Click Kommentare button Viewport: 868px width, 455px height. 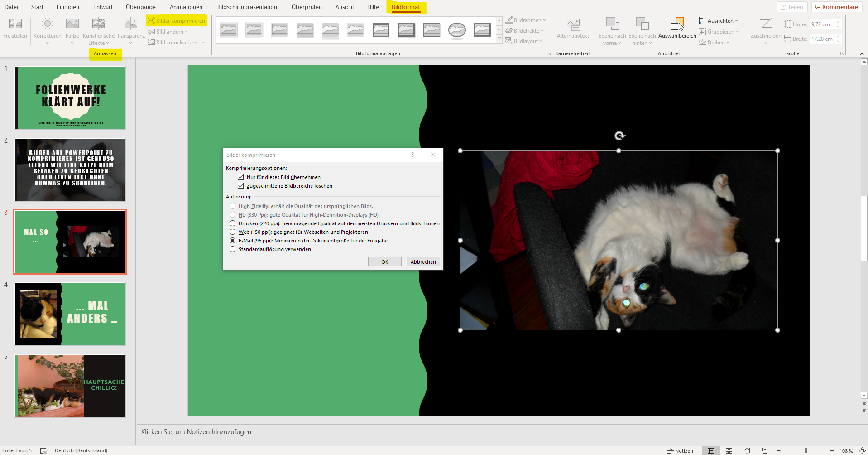[836, 7]
